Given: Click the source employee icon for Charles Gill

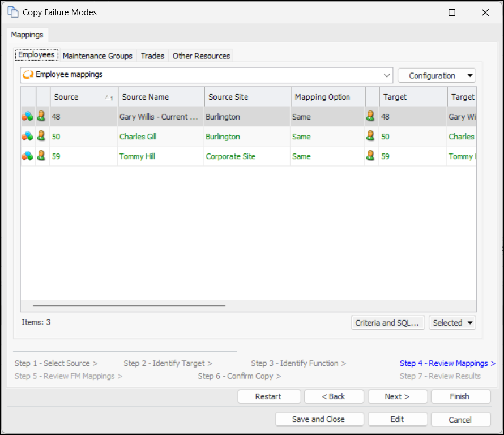Looking at the screenshot, I should tap(41, 137).
